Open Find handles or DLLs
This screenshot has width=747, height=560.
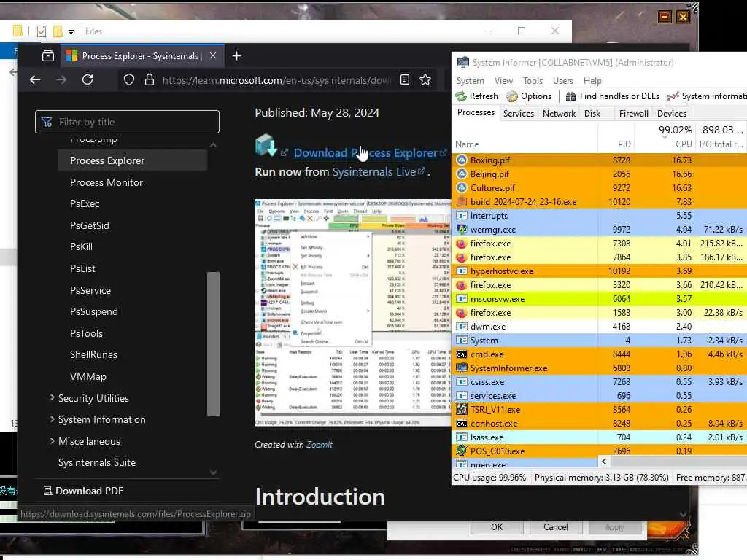point(613,96)
